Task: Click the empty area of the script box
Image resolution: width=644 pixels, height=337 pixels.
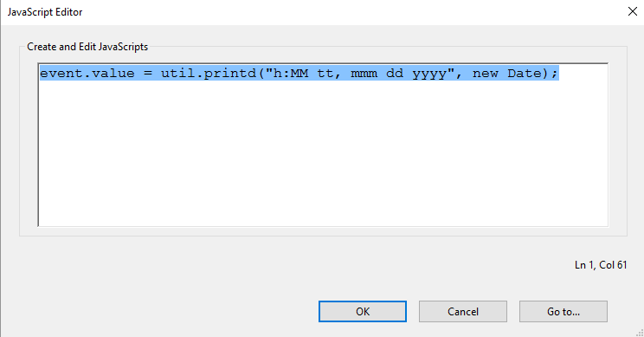Action: point(323,152)
